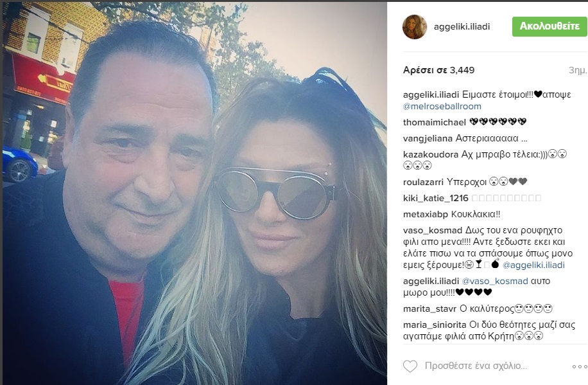
Task: Open commenter marita_stavr's profile
Action: (429, 309)
